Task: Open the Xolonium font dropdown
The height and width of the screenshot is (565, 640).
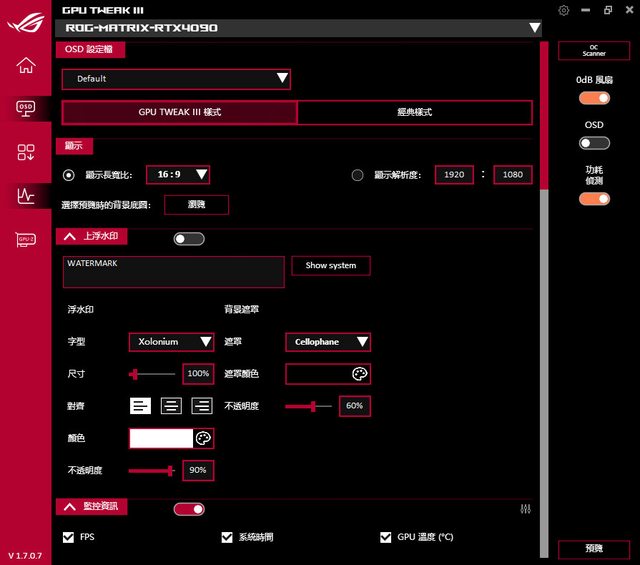Action: [171, 342]
